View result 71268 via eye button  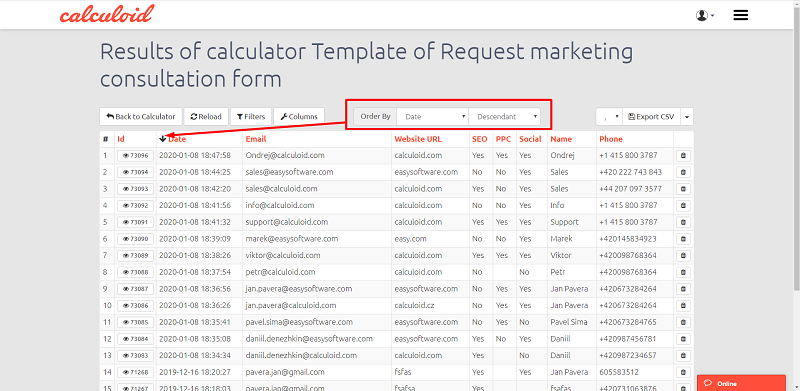[x=135, y=373]
